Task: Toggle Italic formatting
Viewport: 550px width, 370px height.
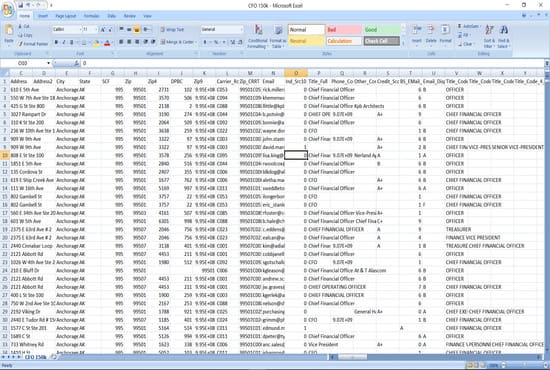Action: [x=64, y=42]
